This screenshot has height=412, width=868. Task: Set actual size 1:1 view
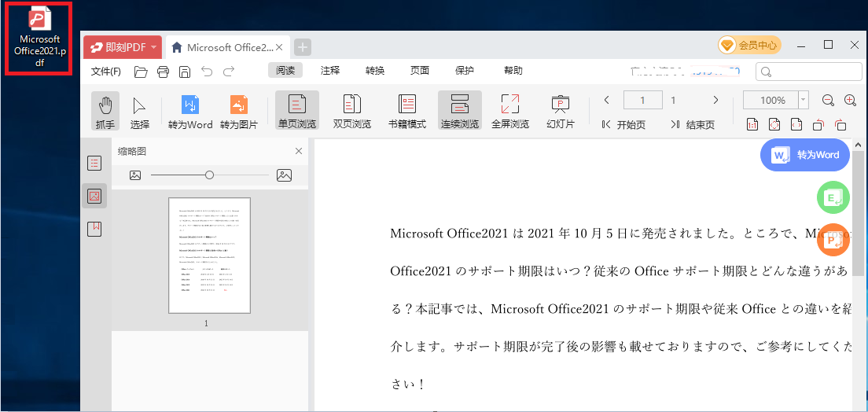(x=752, y=124)
